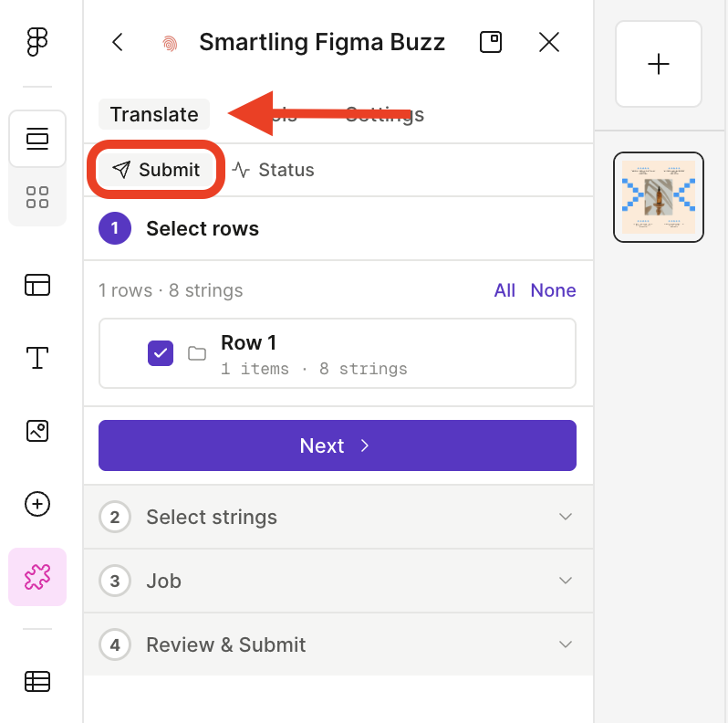Image resolution: width=728 pixels, height=723 pixels.
Task: Click the folder icon beside Row 1
Action: coord(197,353)
